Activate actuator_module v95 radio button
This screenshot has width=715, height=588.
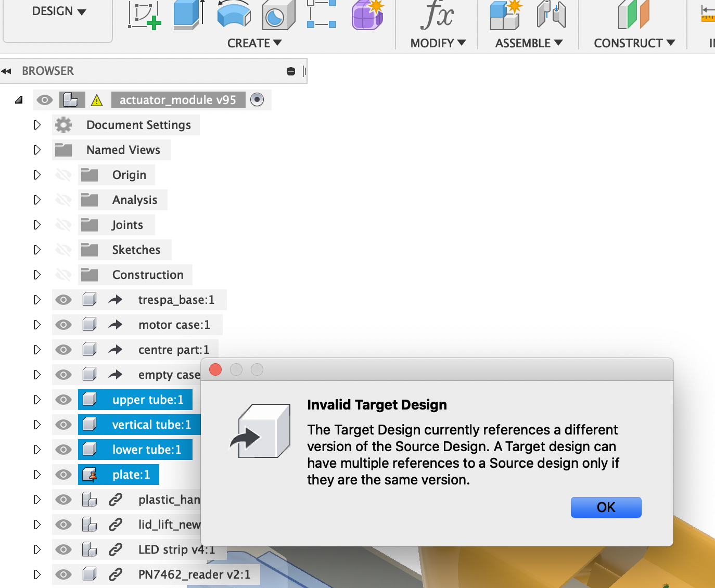(257, 100)
